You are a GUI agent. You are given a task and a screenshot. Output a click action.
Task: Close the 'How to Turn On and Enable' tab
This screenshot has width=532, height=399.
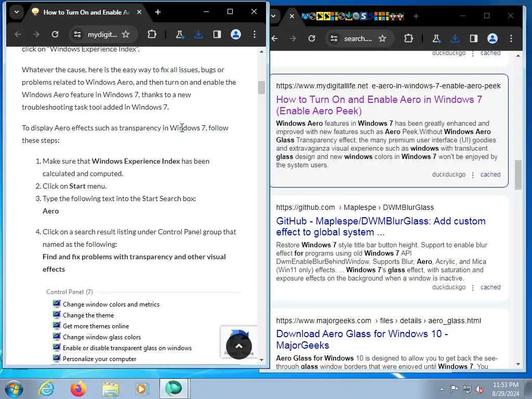coord(139,12)
